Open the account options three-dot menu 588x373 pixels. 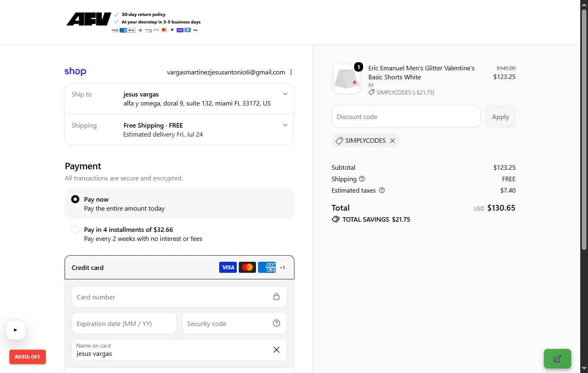[x=291, y=72]
